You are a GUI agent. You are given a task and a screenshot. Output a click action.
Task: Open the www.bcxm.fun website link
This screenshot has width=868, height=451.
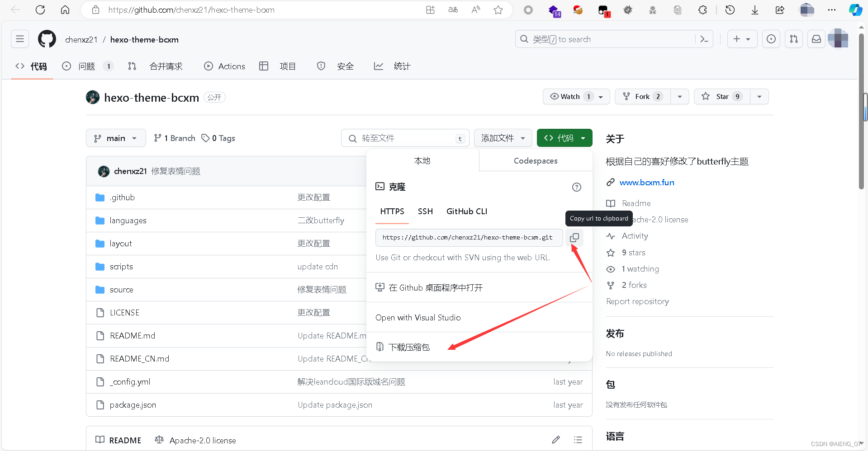647,183
